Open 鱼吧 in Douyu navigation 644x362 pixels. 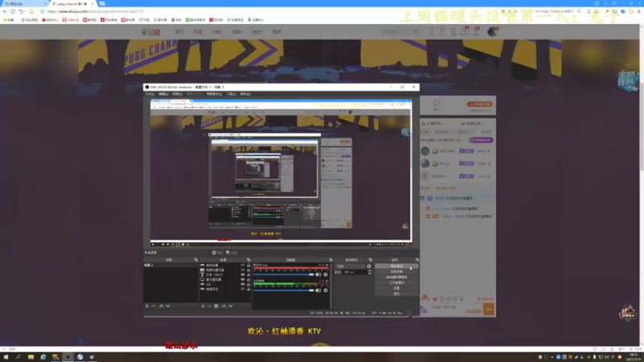click(277, 31)
